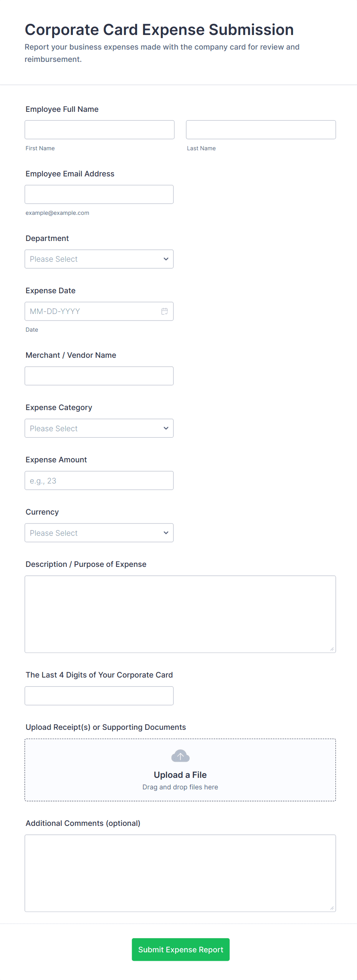Click the Additional Comments resize handle
The width and height of the screenshot is (357, 980).
click(332, 908)
